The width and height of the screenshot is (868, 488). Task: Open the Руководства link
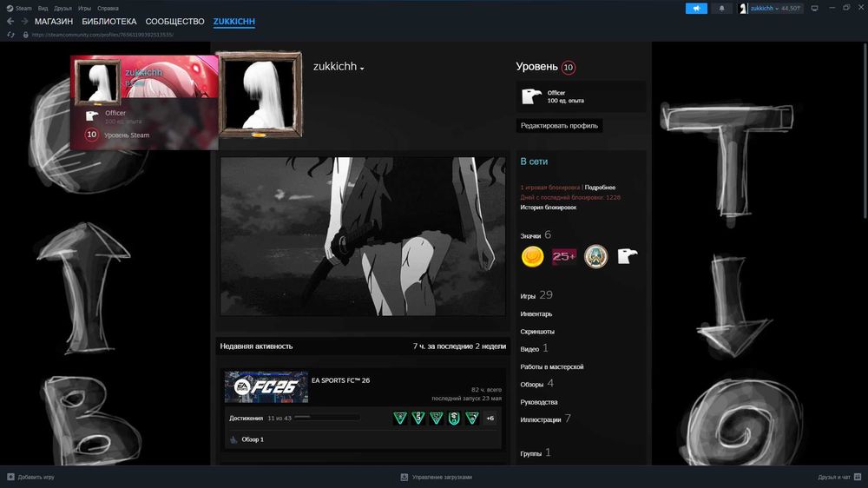(x=539, y=402)
